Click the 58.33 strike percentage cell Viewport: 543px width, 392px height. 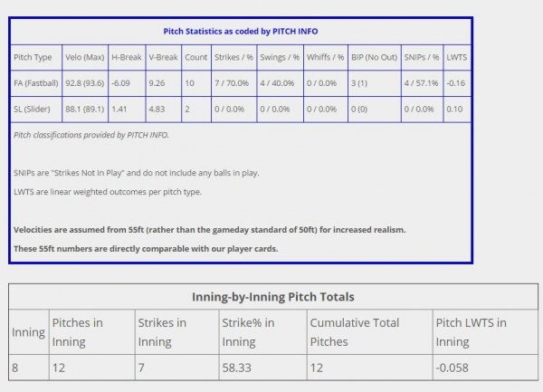262,368
